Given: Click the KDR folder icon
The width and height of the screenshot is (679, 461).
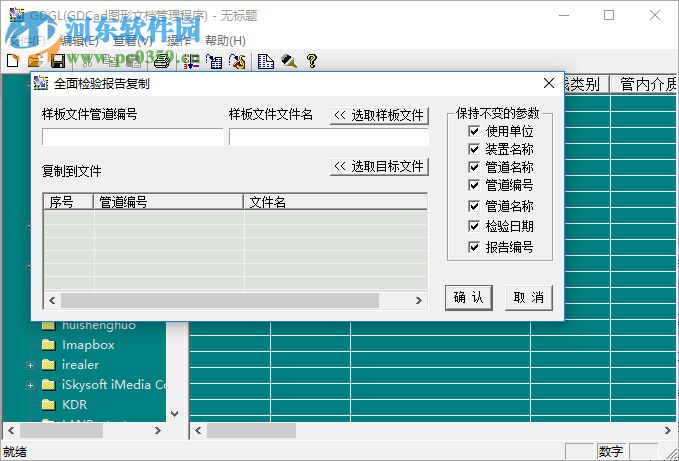Looking at the screenshot, I should tap(48, 405).
